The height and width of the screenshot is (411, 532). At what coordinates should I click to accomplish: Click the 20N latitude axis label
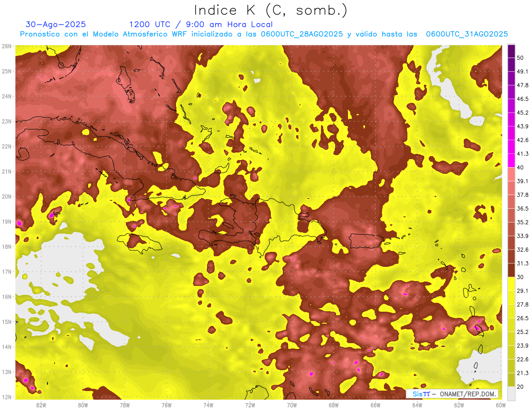click(x=6, y=196)
